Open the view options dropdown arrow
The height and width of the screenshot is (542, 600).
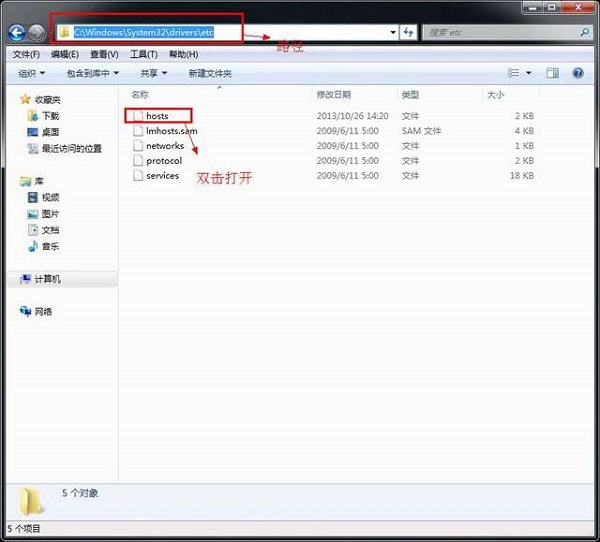[529, 73]
